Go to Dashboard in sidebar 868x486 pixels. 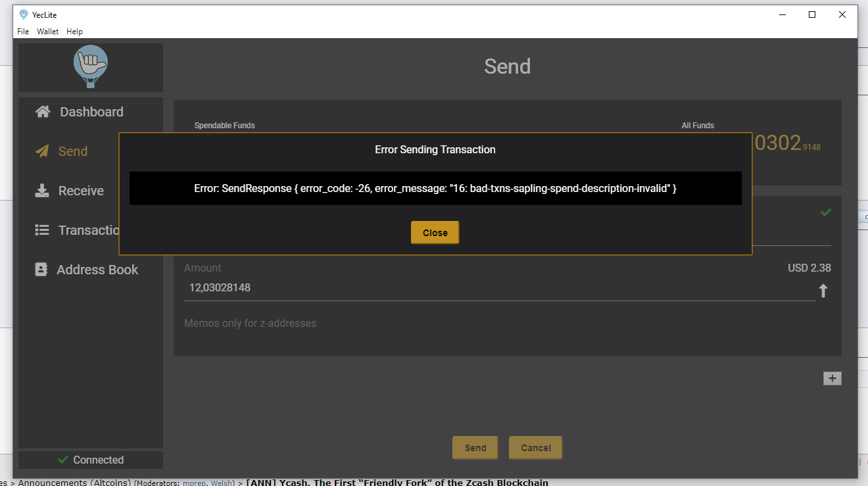91,112
